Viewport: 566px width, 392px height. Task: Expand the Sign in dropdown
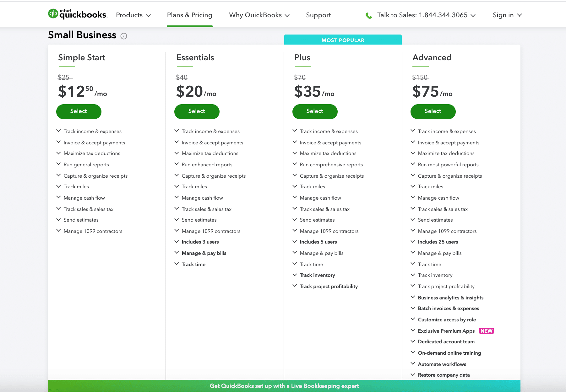click(507, 15)
